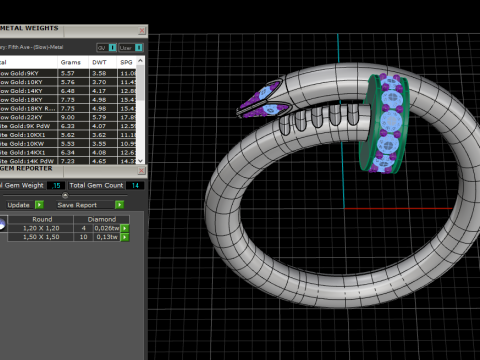Click the 0,026tw weight cell
Viewport: 480px width, 360px height.
107,228
